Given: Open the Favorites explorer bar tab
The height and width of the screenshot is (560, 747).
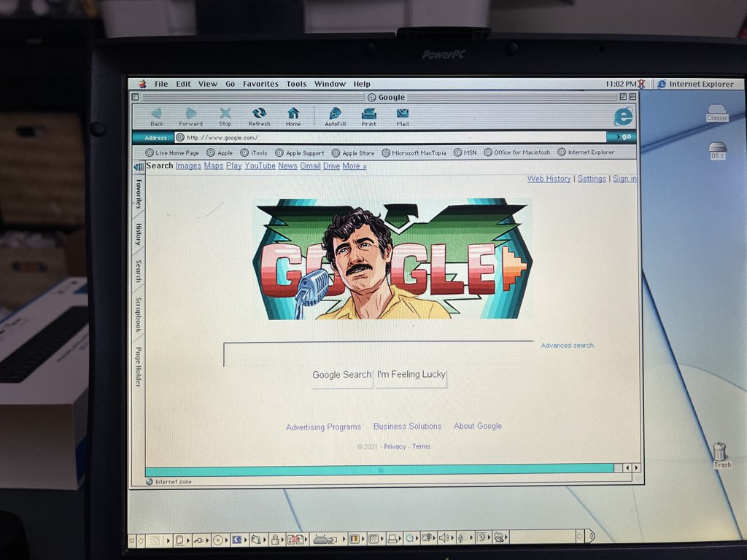Looking at the screenshot, I should coord(139,194).
